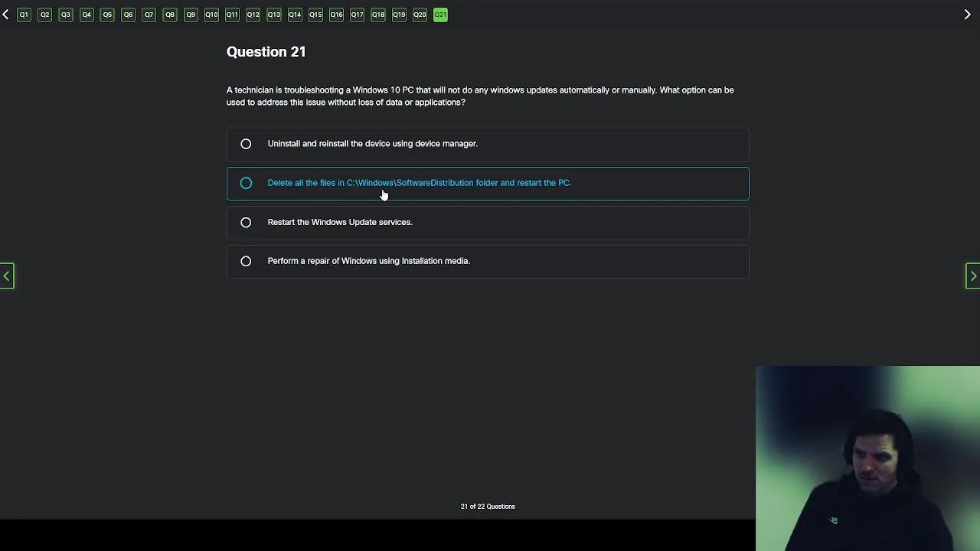Go to previous question via left edge arrow
This screenshot has width=980, height=551.
tap(7, 275)
